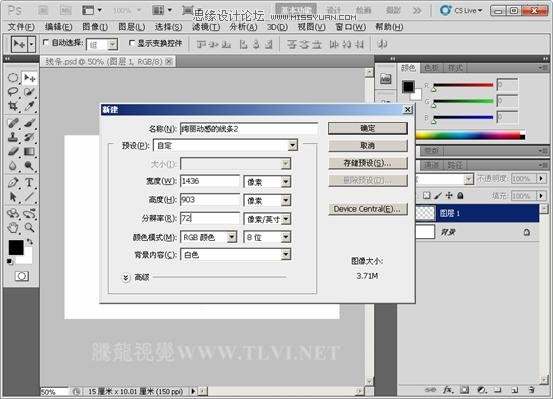
Task: Toggle Quick Mask mode
Action: (x=22, y=276)
